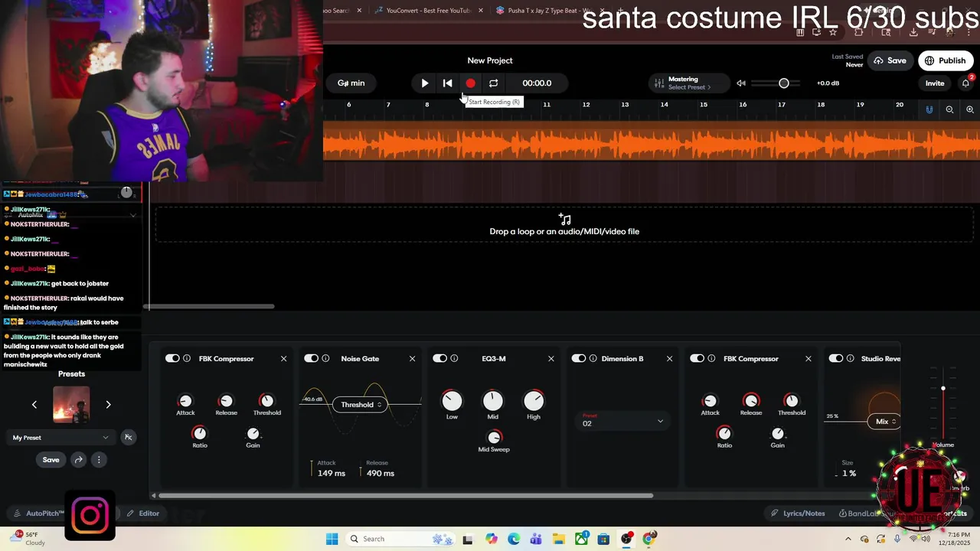The height and width of the screenshot is (551, 980).
Task: Zoom in on the timeline
Action: pos(969,109)
